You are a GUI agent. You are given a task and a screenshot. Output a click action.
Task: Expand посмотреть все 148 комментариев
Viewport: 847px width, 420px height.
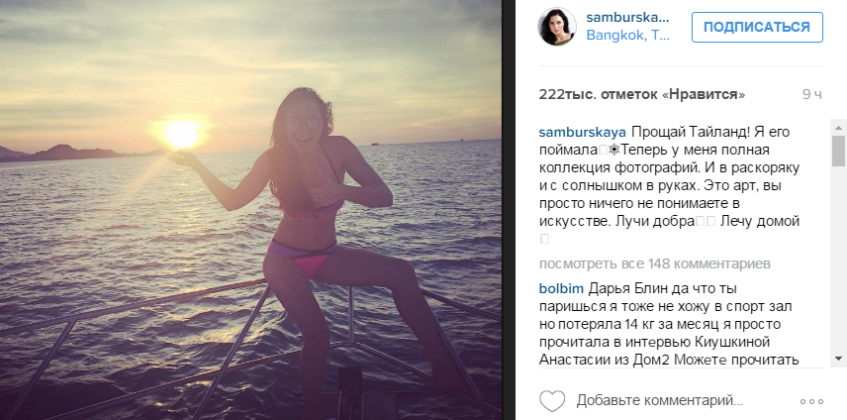pos(655,263)
